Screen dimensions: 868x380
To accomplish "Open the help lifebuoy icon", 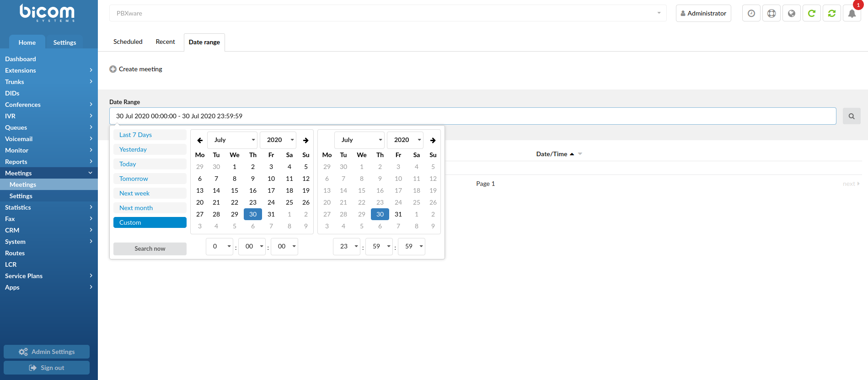I will coord(771,13).
